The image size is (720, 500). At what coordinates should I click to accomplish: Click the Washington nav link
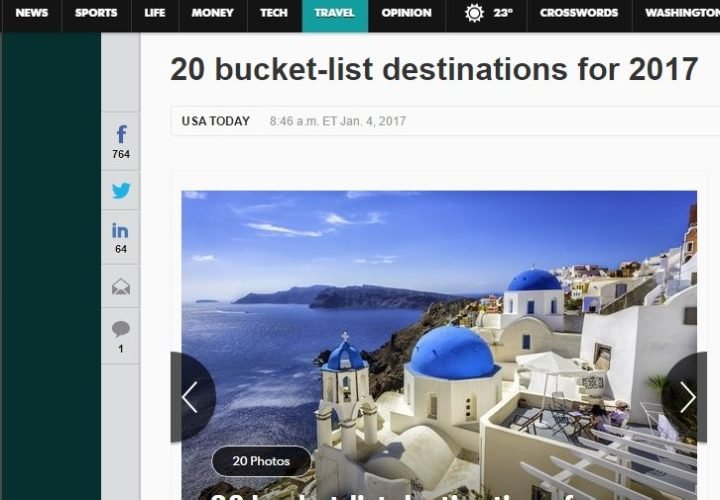click(x=681, y=13)
